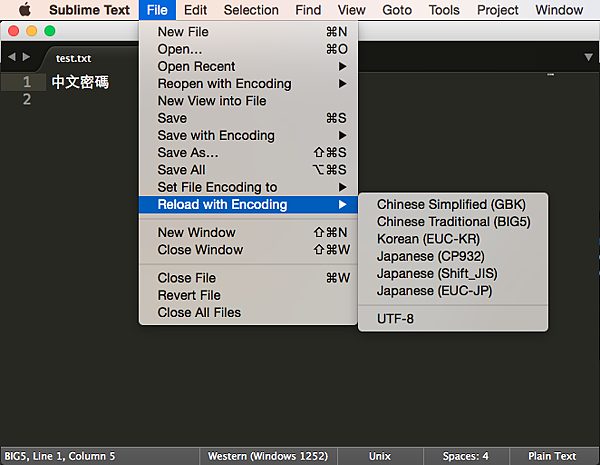600x465 pixels.
Task: Choose Close All Files from menu
Action: (x=248, y=312)
